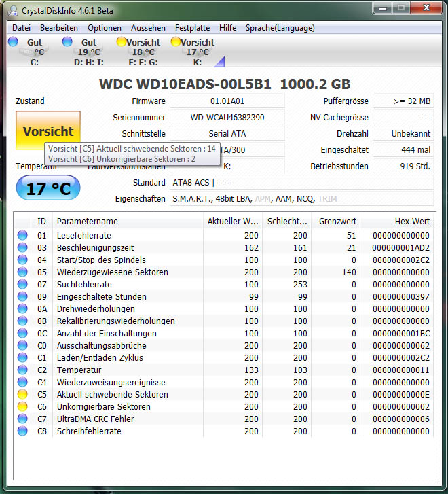Screen dimensions: 448x494
Task: Click status icon for 04 Start/Stop des Spindels
Action: click(x=22, y=260)
